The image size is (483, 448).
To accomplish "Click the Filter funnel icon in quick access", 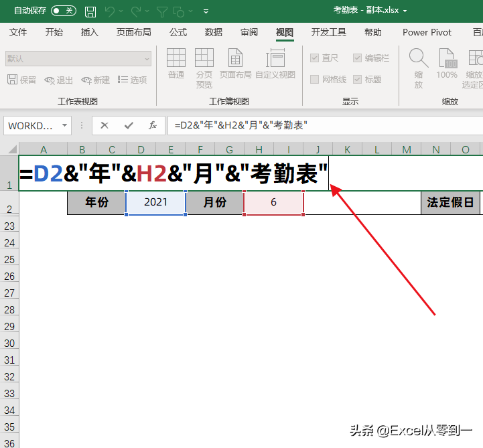I will pos(162,11).
